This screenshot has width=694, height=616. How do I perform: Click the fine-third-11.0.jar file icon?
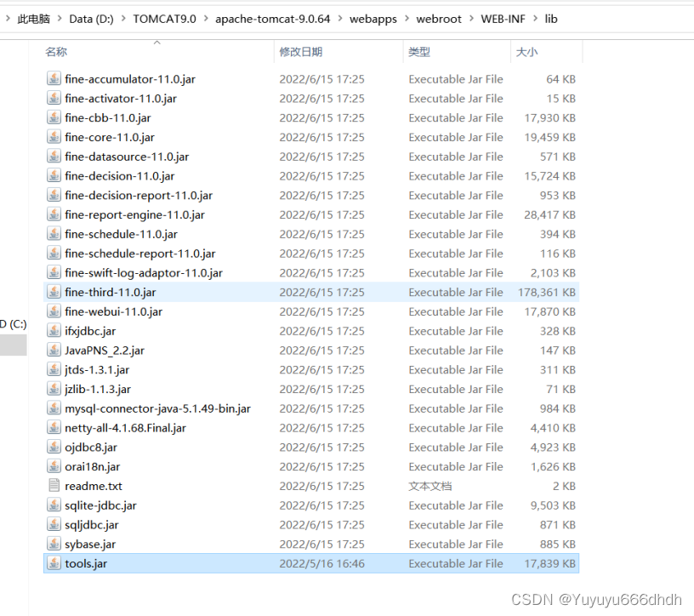coord(54,293)
